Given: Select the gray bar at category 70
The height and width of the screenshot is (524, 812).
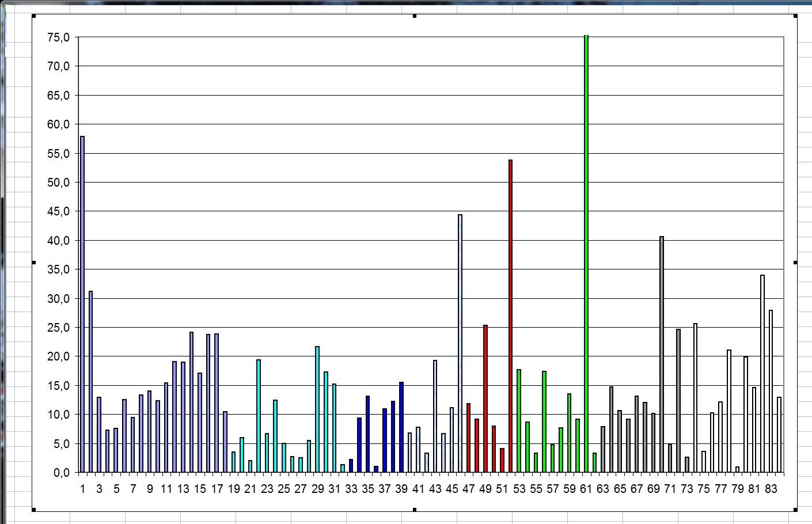Looking at the screenshot, I should click(662, 354).
